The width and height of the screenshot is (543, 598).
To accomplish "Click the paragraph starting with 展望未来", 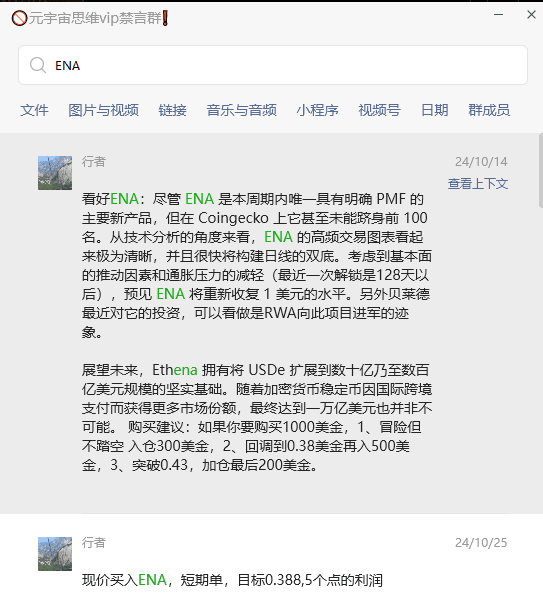I will point(257,417).
